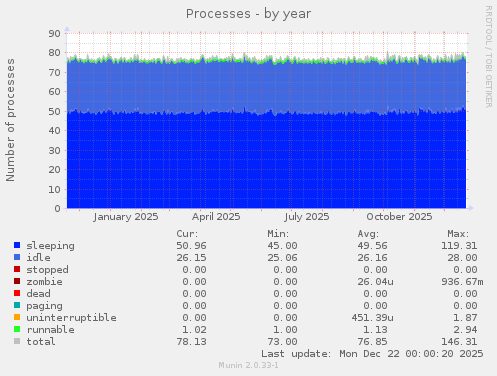Click the 'July 2025' axis label

coord(306,217)
